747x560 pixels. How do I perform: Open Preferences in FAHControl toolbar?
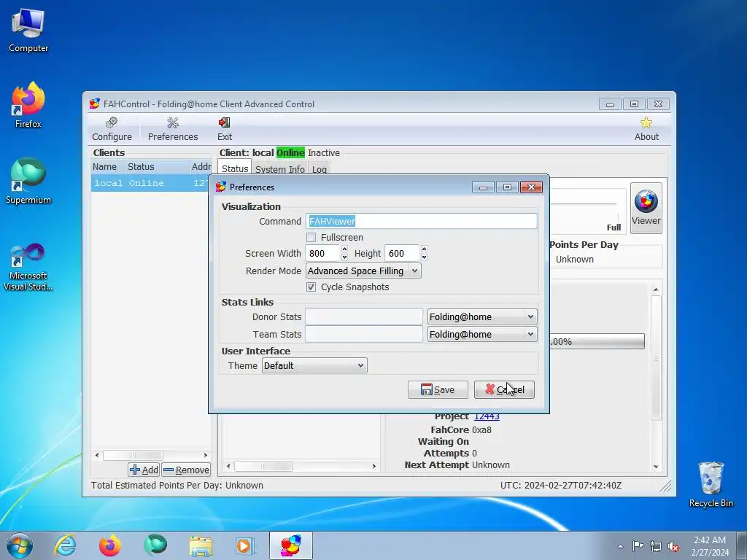tap(172, 129)
